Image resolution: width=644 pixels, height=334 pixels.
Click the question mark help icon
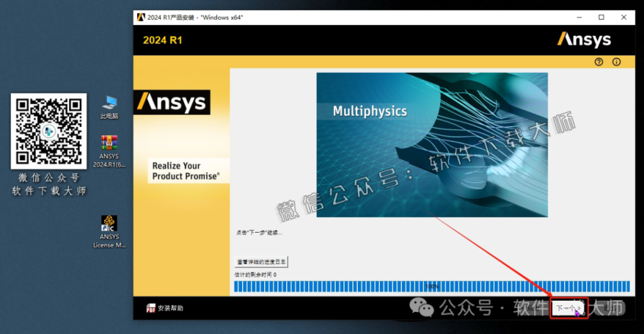click(x=599, y=62)
